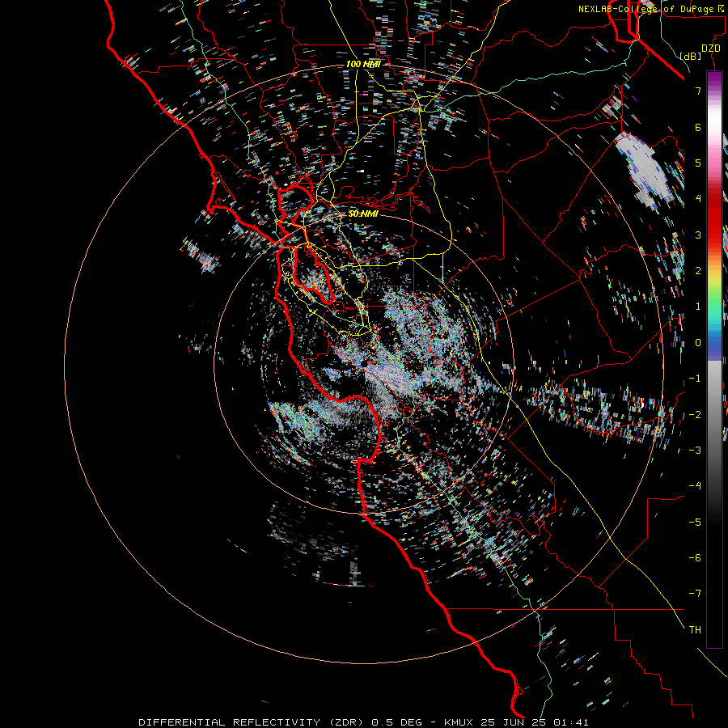Click the "[dB]" units label
The image size is (728, 728).
[691, 56]
